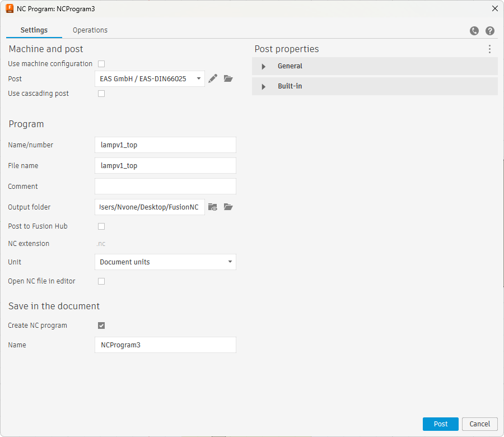This screenshot has height=437, width=504.
Task: Click the show output folder icon
Action: click(213, 207)
